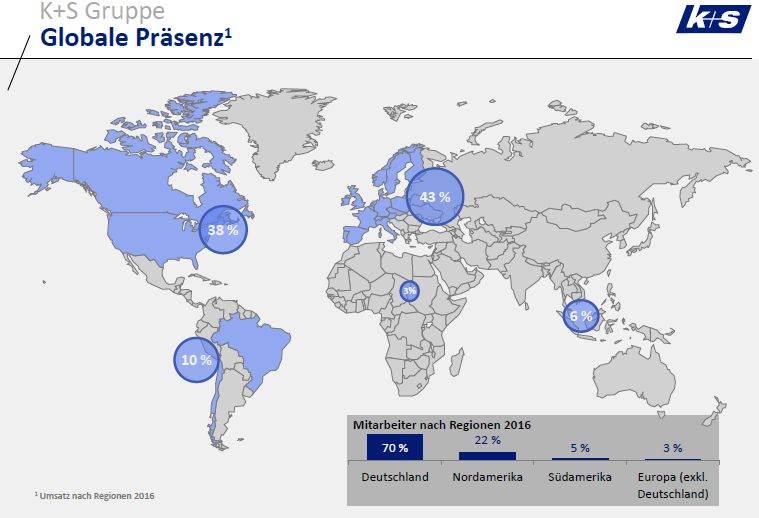Click the 'K+S Gruppe' heading
Screen dimensions: 759x518
click(x=102, y=11)
